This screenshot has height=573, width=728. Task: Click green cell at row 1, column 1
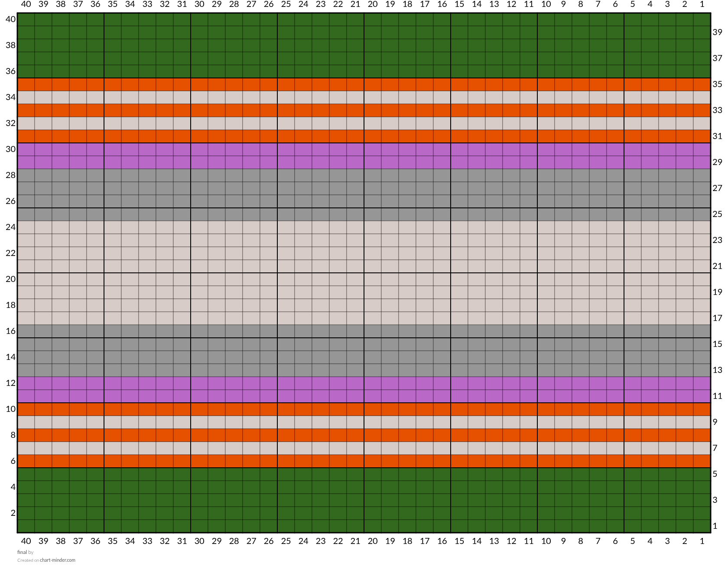coord(702,526)
